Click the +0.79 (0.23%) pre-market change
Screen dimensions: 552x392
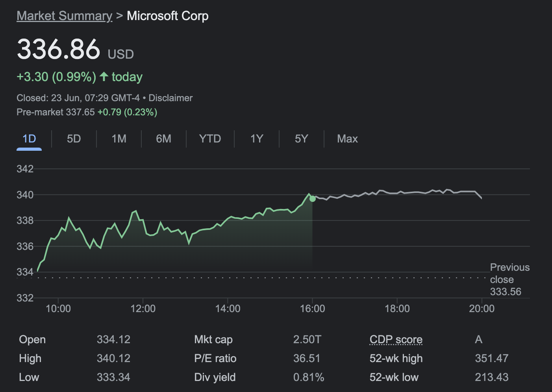[128, 112]
